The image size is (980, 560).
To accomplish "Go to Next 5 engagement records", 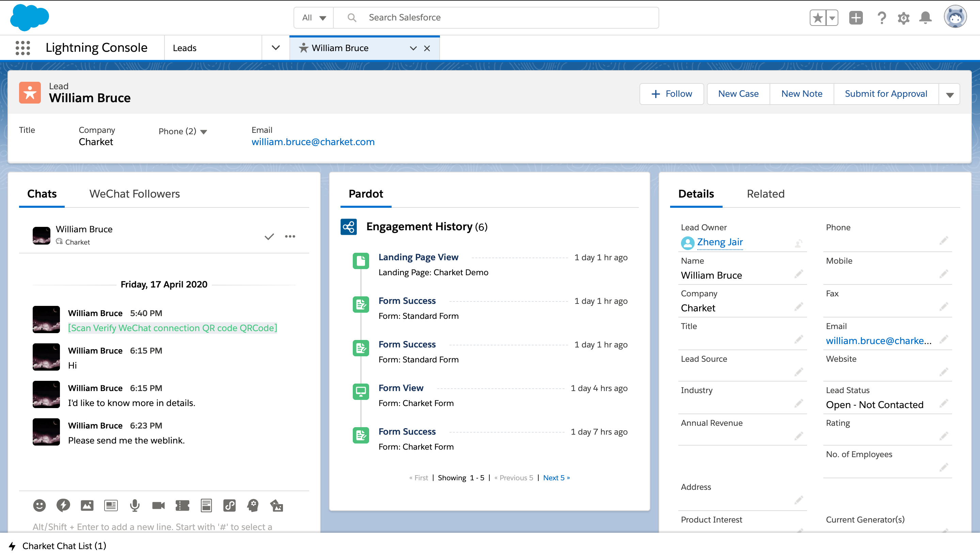I will 556,477.
